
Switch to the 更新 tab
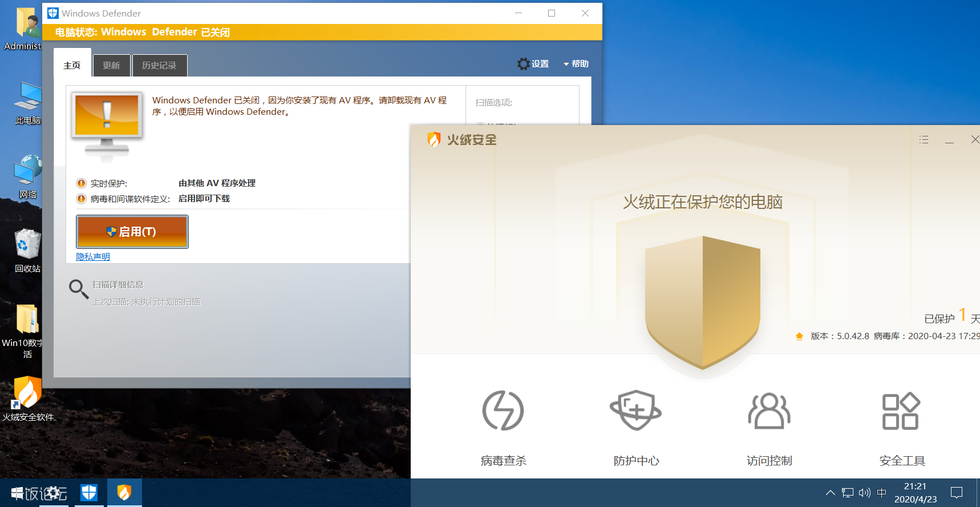pos(111,66)
